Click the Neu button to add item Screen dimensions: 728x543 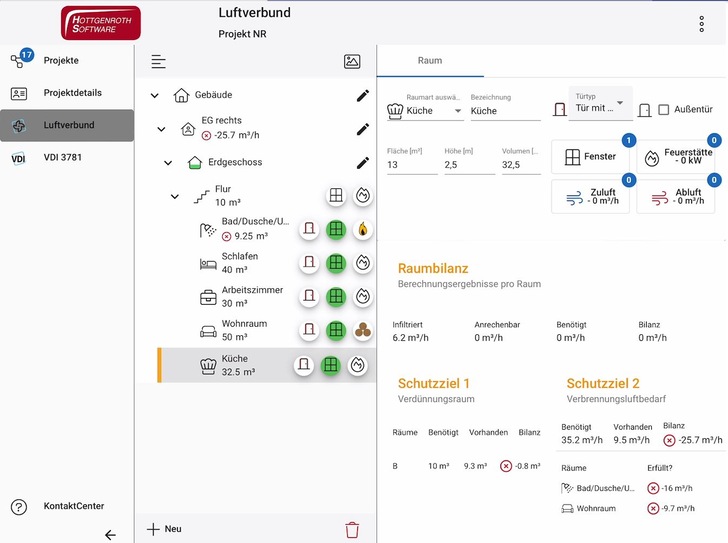(x=165, y=529)
